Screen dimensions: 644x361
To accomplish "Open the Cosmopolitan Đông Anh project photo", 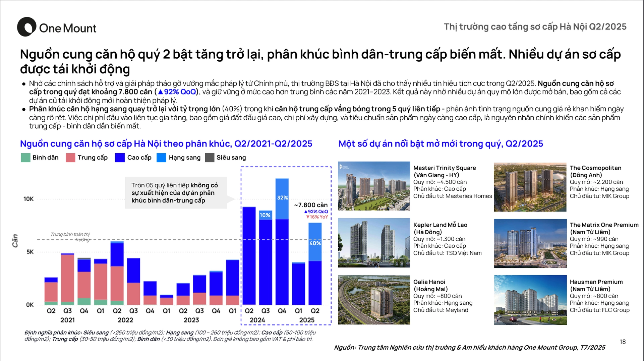I will point(530,187).
